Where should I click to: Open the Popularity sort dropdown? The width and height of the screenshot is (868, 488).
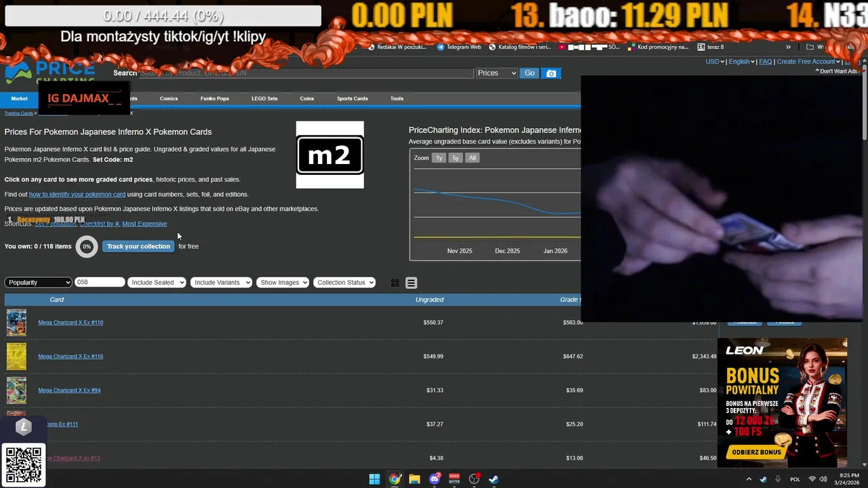point(38,282)
